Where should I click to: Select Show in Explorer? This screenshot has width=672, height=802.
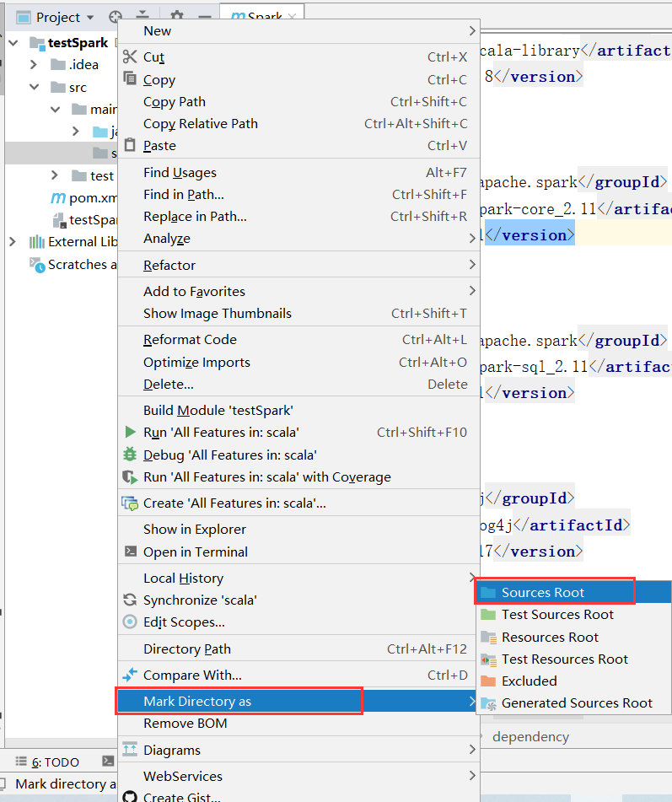(x=298, y=530)
